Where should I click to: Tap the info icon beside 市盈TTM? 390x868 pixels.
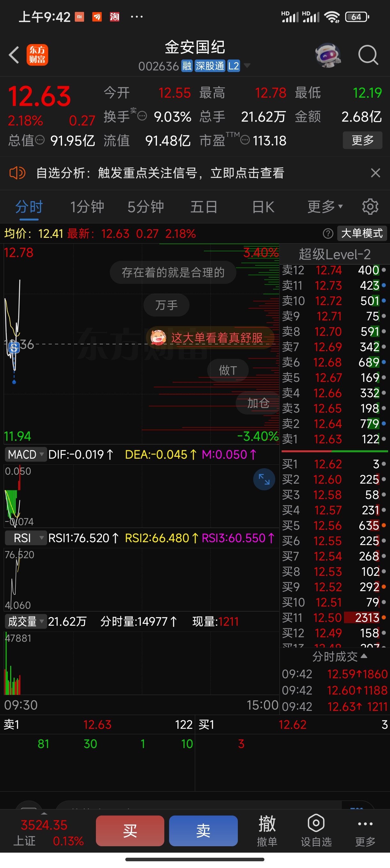pos(245,140)
